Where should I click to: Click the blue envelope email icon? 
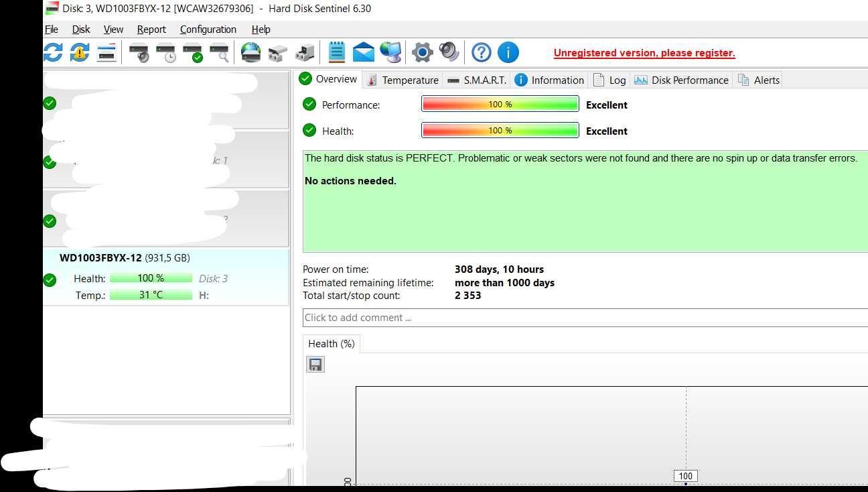(364, 52)
